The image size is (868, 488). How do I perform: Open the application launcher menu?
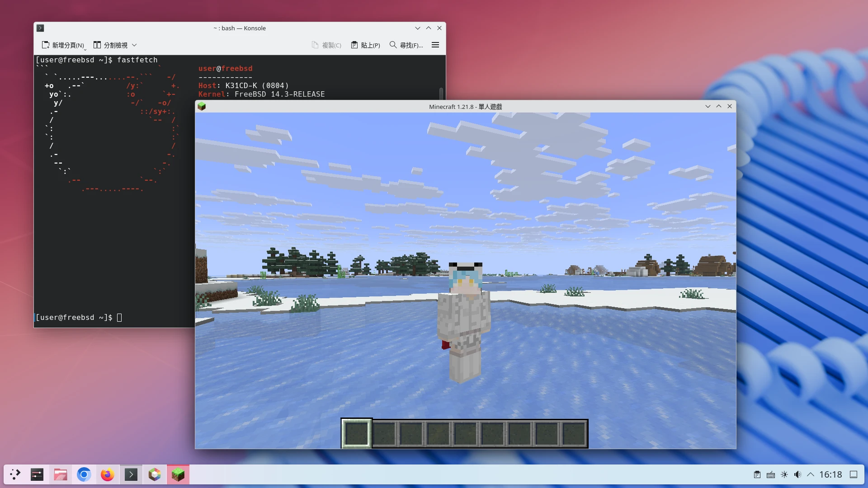[x=15, y=474]
